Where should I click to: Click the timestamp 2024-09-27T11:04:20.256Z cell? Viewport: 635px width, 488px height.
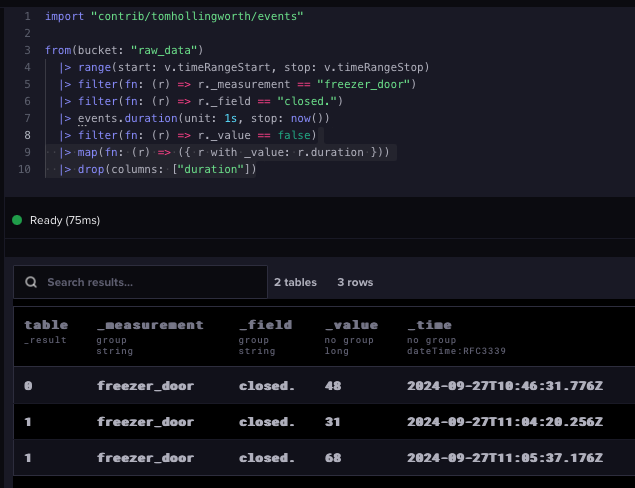click(x=505, y=422)
